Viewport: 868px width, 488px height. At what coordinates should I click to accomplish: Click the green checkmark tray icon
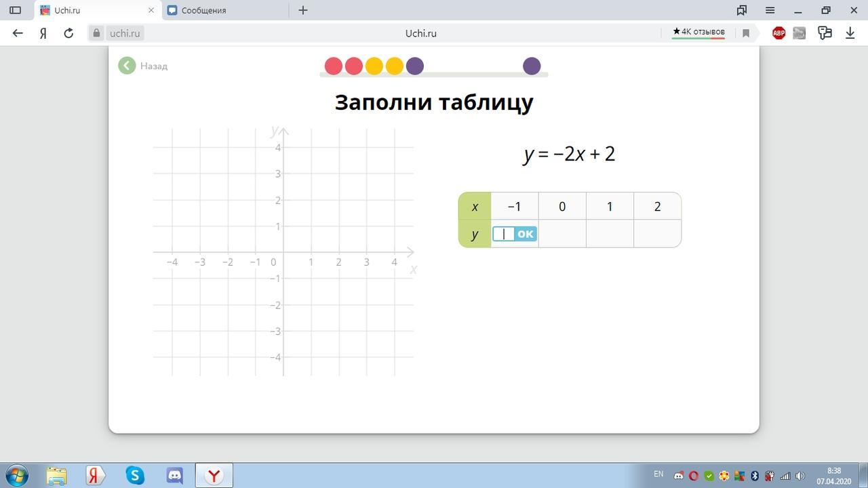[x=709, y=476]
